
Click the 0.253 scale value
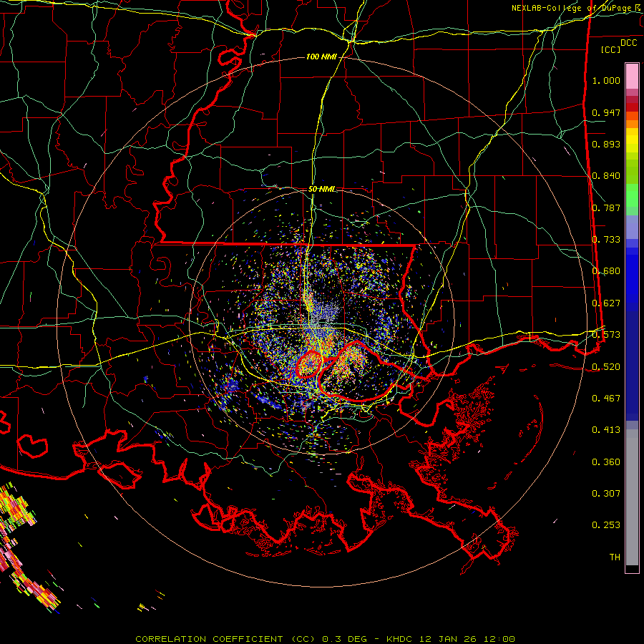tap(606, 525)
